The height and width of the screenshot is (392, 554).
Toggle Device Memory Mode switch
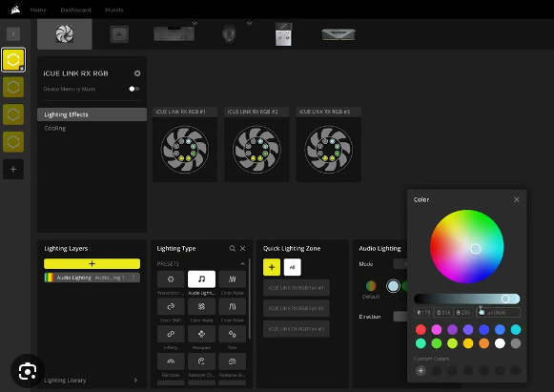[x=133, y=89]
